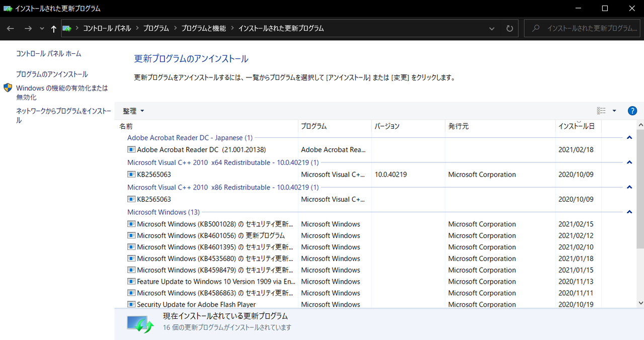Viewport: 644px width, 340px height.
Task: Collapse Adobe Acrobat Reader DC group chevron
Action: click(x=629, y=138)
